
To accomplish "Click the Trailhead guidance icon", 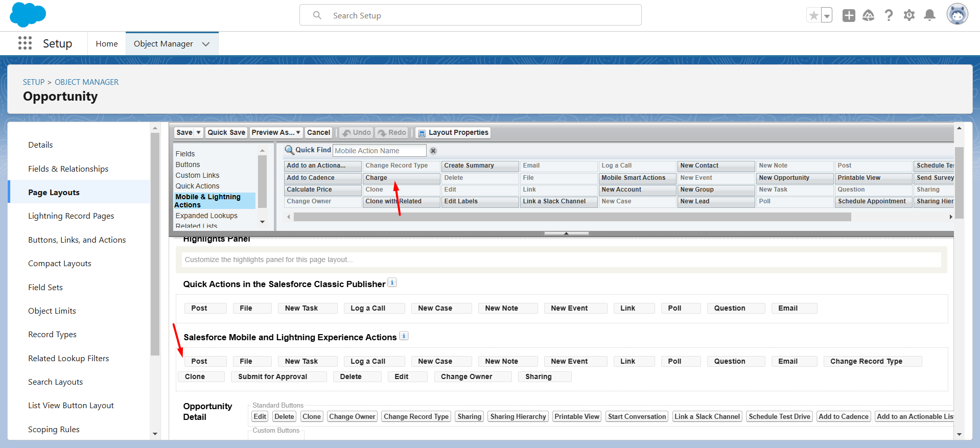I will 869,15.
